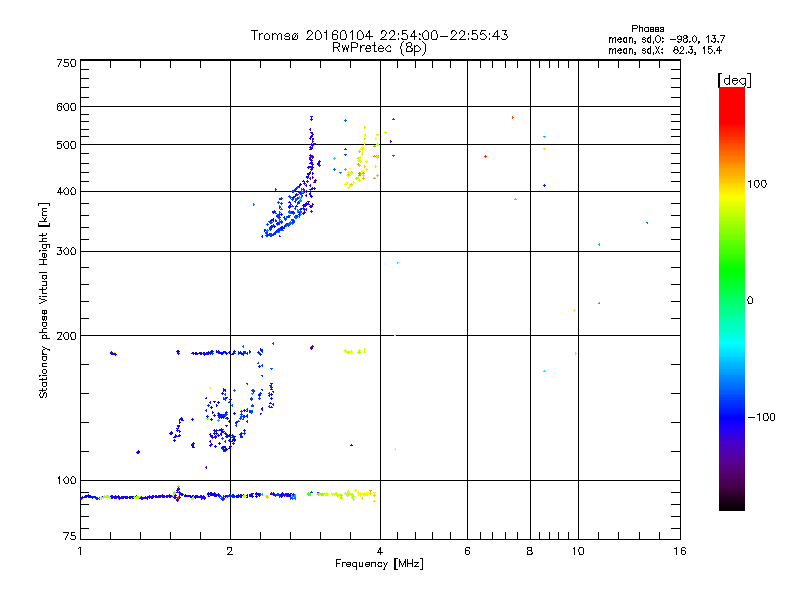Image resolution: width=800 pixels, height=600 pixels.
Task: Click the colorbar tick label '0'
Action: point(750,301)
